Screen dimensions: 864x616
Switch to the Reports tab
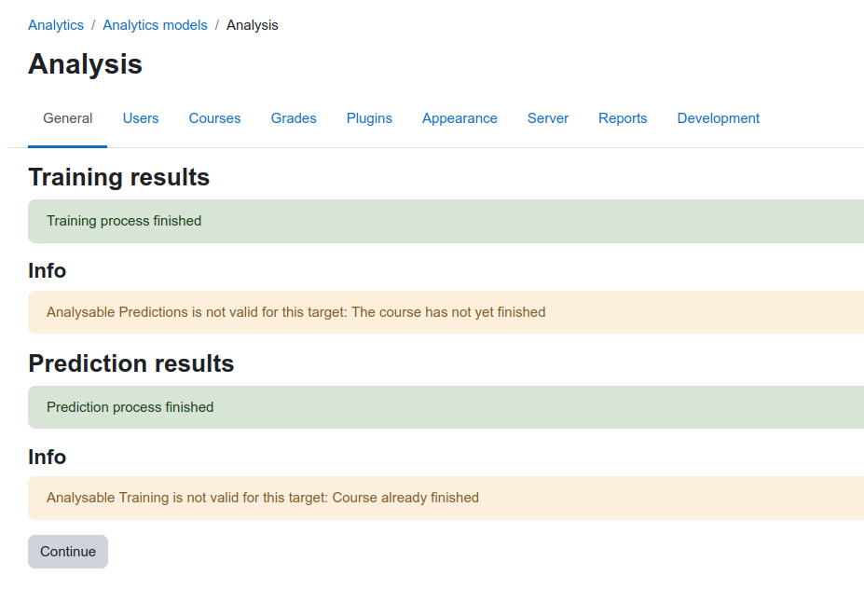tap(623, 118)
